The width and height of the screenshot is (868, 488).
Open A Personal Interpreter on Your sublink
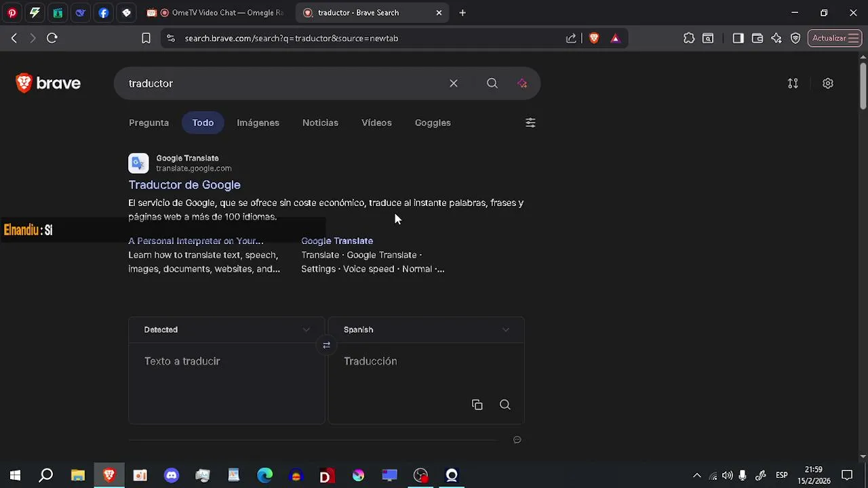point(196,241)
